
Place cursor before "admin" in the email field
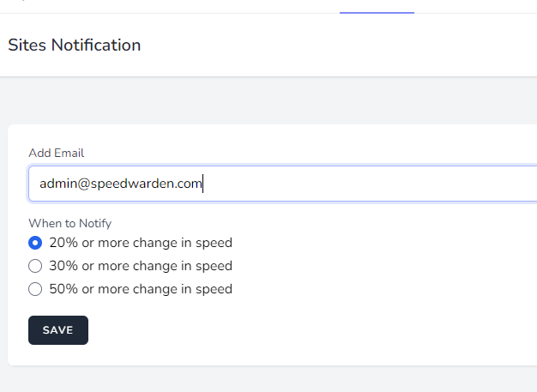(39, 184)
